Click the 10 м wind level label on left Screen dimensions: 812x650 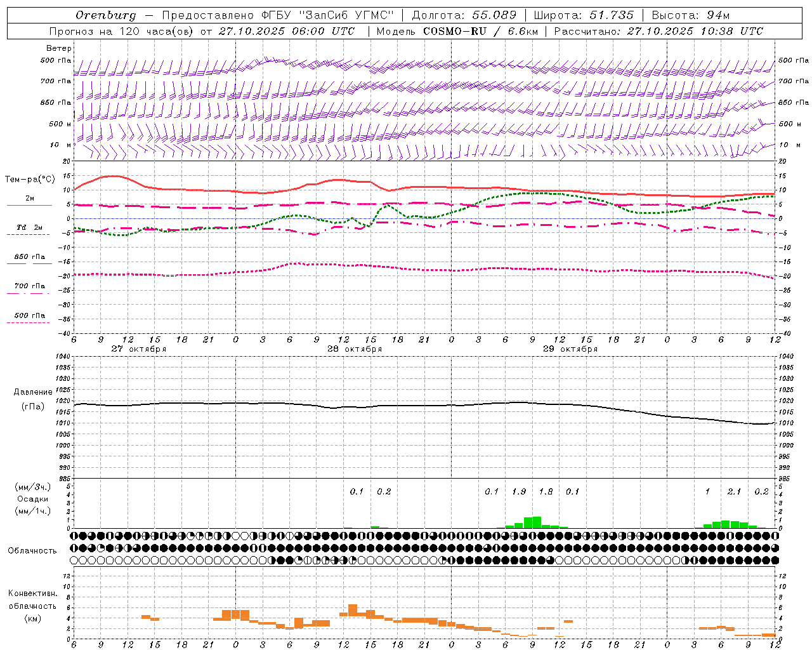(62, 145)
